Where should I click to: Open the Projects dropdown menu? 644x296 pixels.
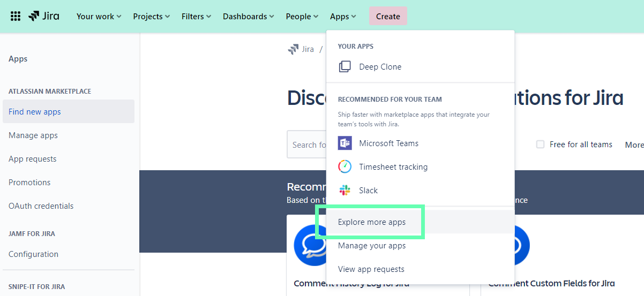tap(151, 16)
